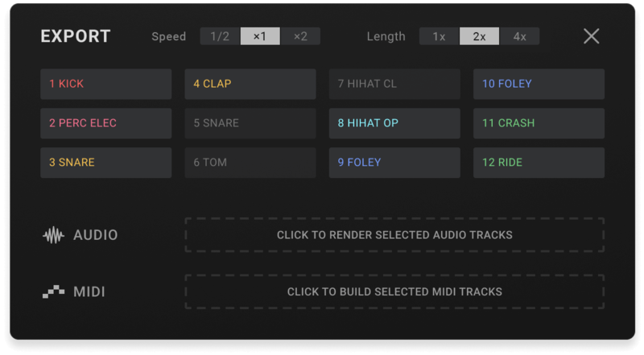Choose 1x export length

point(439,36)
